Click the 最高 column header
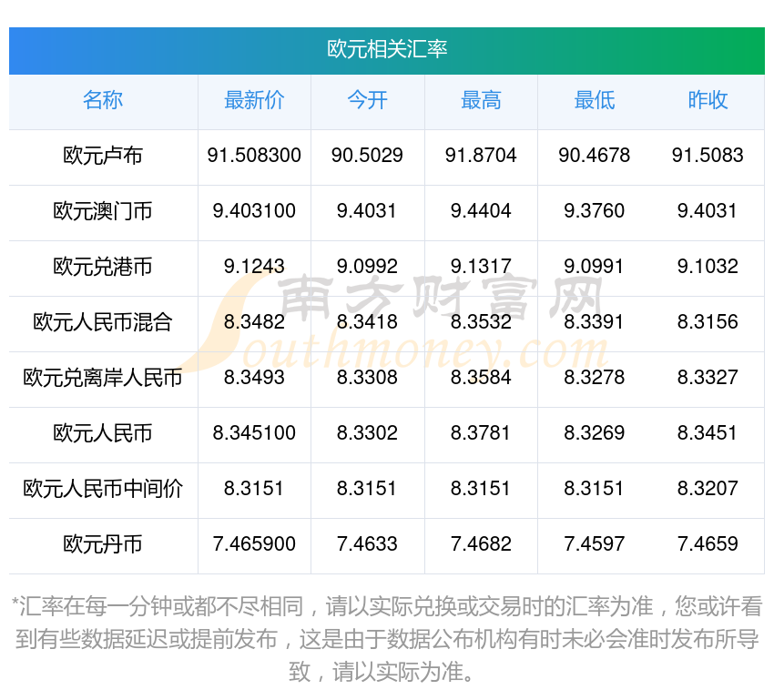This screenshot has width=774, height=700. click(x=481, y=100)
